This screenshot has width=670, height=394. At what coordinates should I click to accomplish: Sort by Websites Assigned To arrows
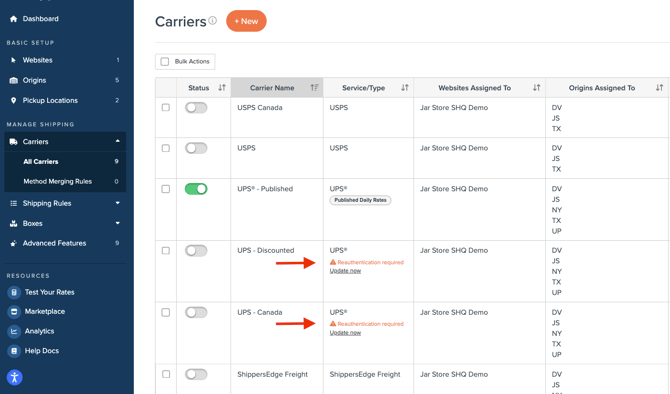pos(536,88)
